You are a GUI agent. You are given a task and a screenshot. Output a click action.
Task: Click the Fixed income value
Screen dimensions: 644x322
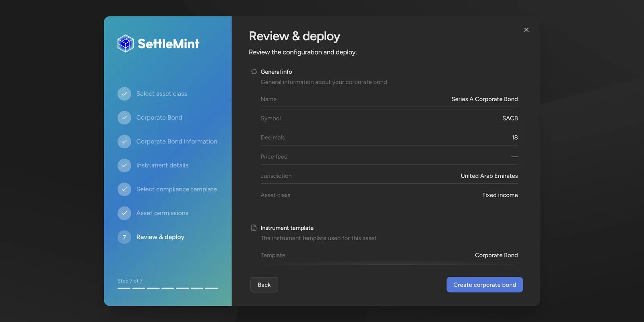[500, 195]
